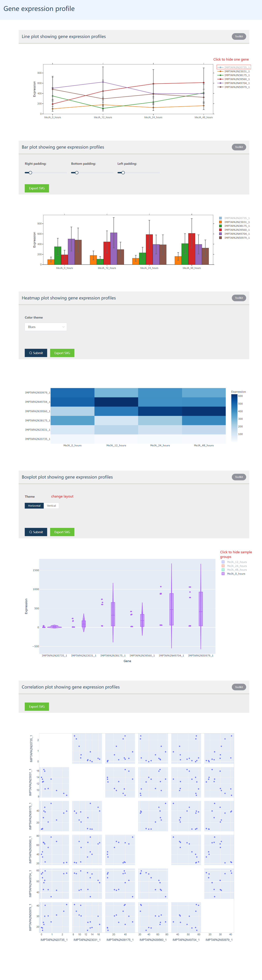
Task: Toggle IMPTAPA2N50979_1 in line plot legend
Action: pyautogui.click(x=234, y=87)
